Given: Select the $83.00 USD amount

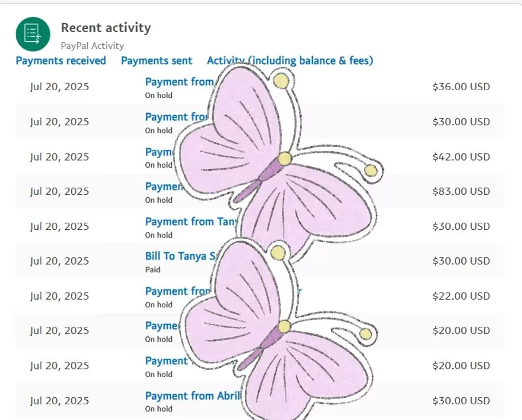Looking at the screenshot, I should pos(461,191).
